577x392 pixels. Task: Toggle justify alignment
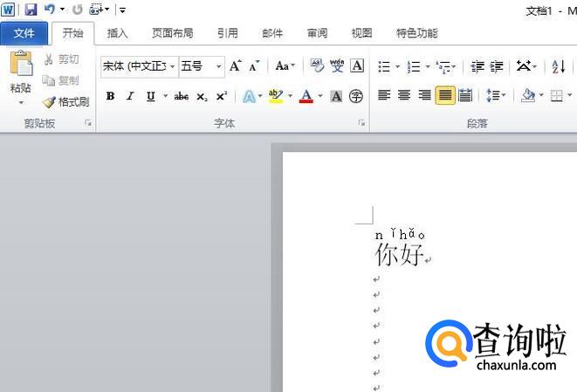pos(445,95)
